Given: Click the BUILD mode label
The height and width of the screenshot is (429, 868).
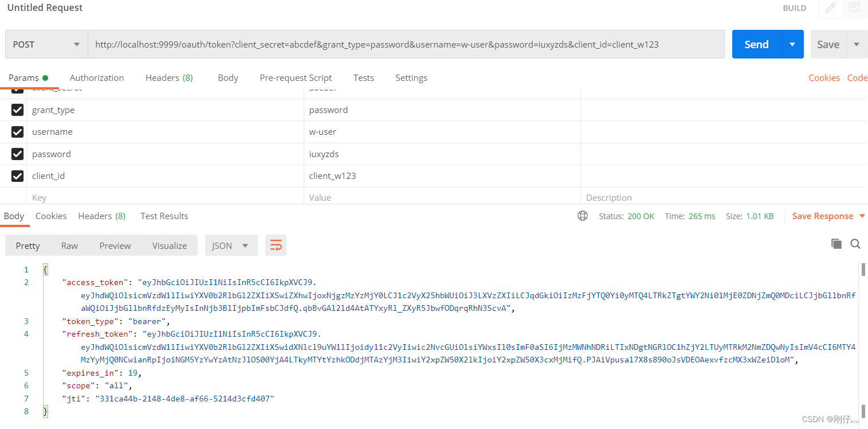Looking at the screenshot, I should pos(795,8).
